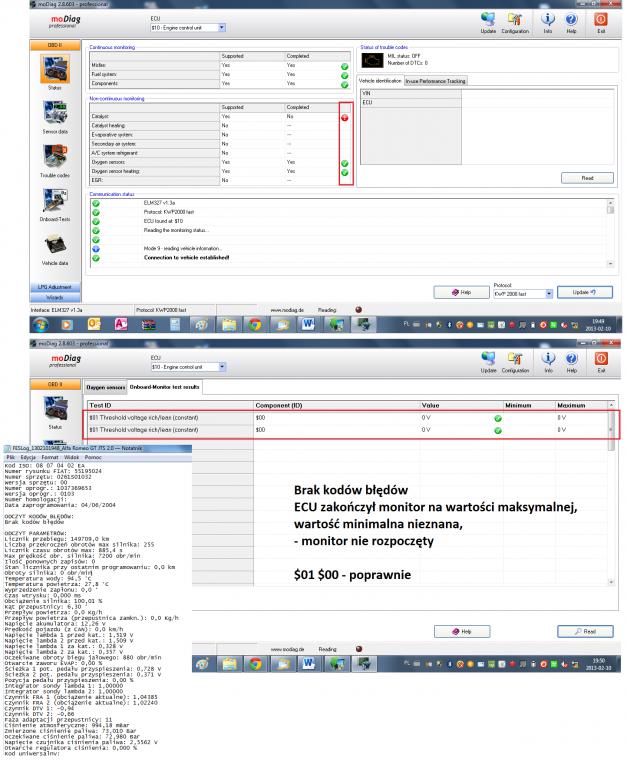Open the file explorer folder on the upper taskbar

pos(229,324)
